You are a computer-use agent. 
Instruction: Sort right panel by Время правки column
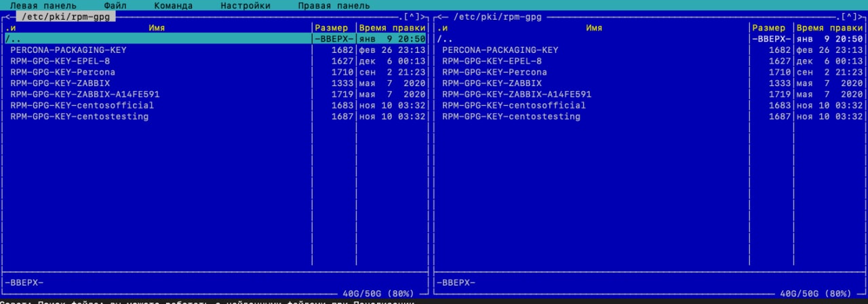829,28
